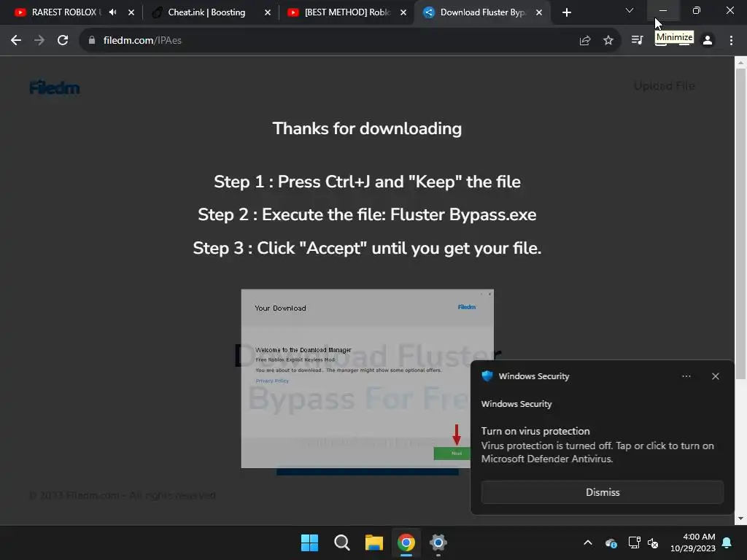
Task: Open Settings gear from taskbar
Action: 438,542
